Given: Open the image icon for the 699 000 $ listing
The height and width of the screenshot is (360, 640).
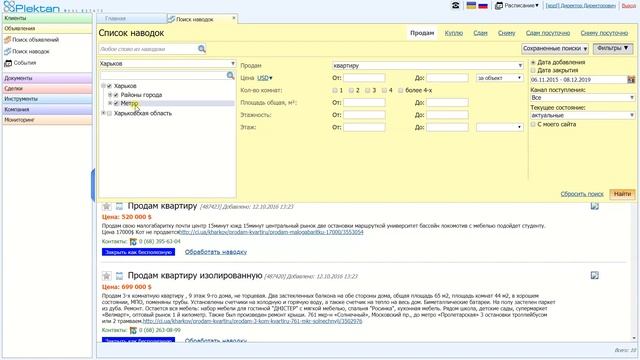Looking at the screenshot, I should coord(595,276).
